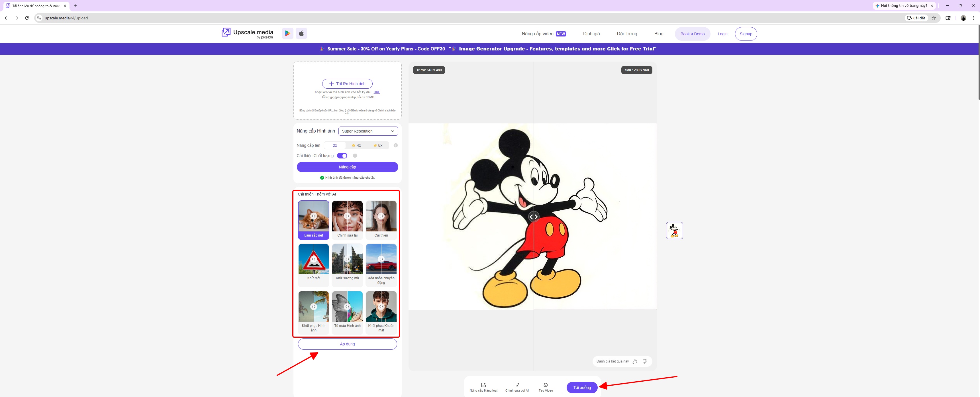Click the address bar URL field
The width and height of the screenshot is (980, 397).
click(472, 18)
